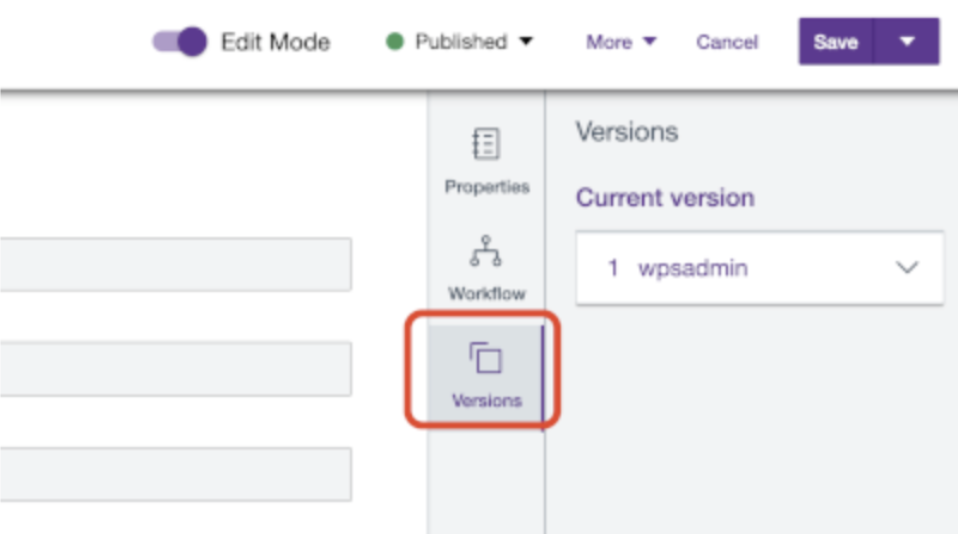
Task: Open the Workflow diagram icon
Action: pos(486,251)
